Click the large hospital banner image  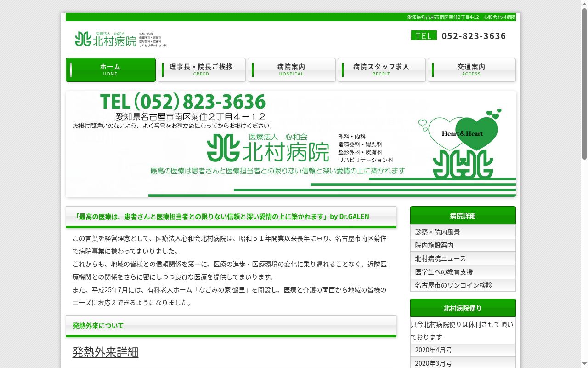(x=291, y=144)
